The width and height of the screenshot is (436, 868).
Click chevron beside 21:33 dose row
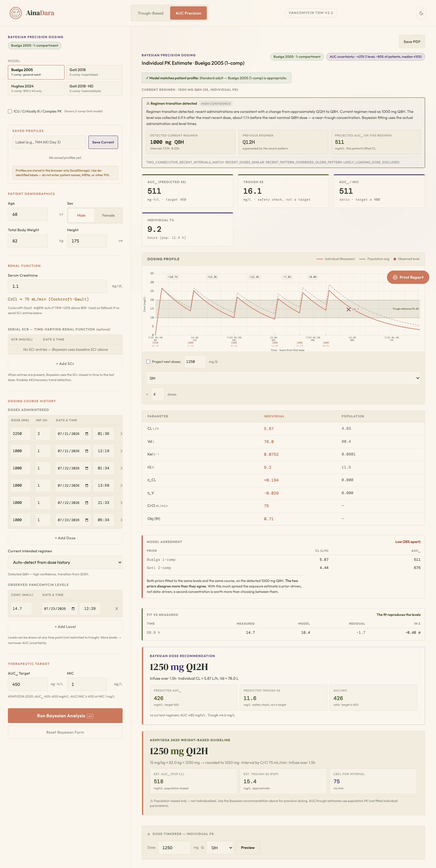pyautogui.click(x=121, y=502)
